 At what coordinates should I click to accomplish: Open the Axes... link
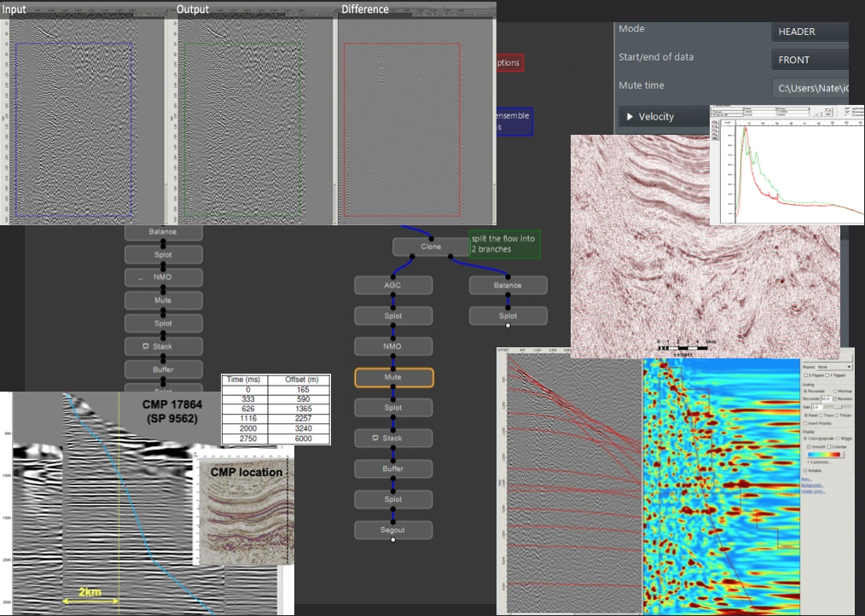click(806, 479)
